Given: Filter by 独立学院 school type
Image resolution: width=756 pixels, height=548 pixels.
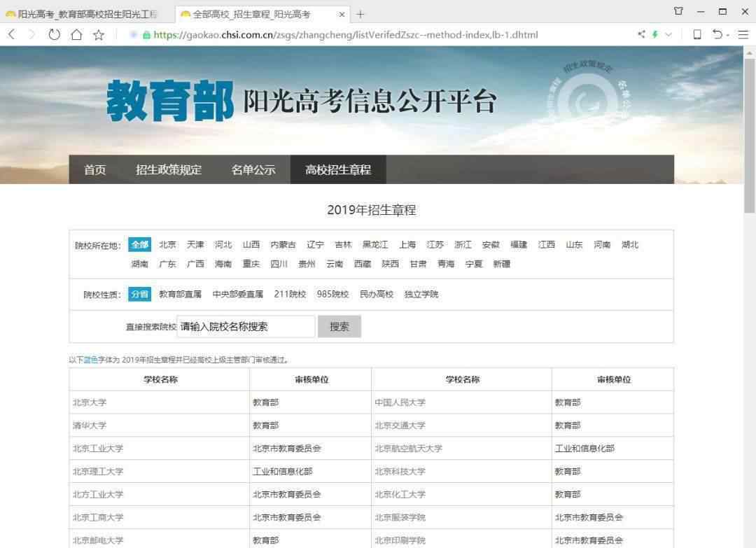Looking at the screenshot, I should (x=421, y=294).
